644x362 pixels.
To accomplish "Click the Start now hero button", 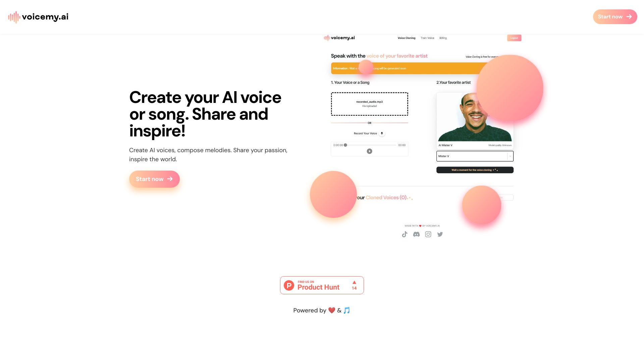I will [x=154, y=179].
